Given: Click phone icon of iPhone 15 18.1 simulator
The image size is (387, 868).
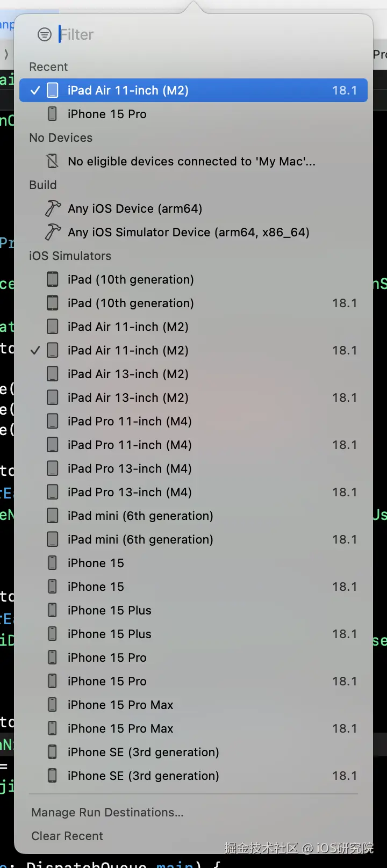Looking at the screenshot, I should (52, 587).
